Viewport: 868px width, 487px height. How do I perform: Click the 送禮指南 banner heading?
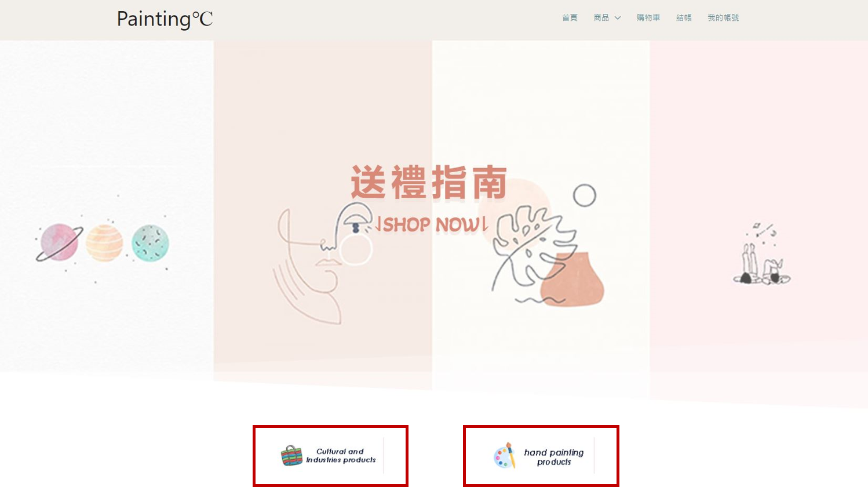pos(429,183)
